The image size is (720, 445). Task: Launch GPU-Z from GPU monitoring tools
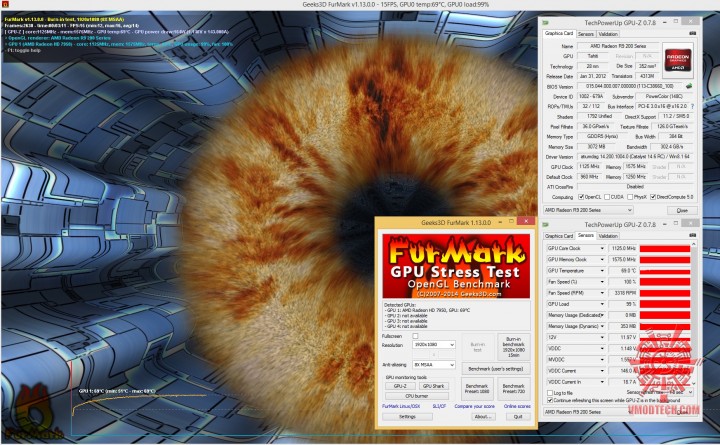[x=400, y=386]
